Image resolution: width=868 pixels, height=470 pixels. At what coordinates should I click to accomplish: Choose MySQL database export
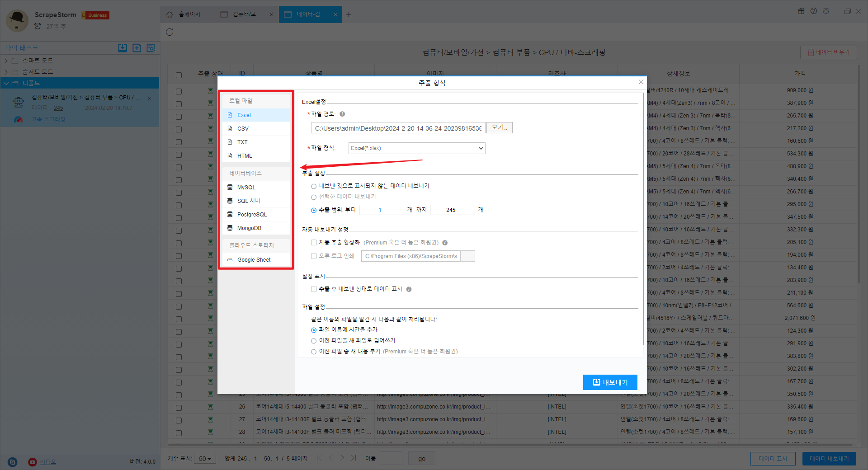(256, 188)
